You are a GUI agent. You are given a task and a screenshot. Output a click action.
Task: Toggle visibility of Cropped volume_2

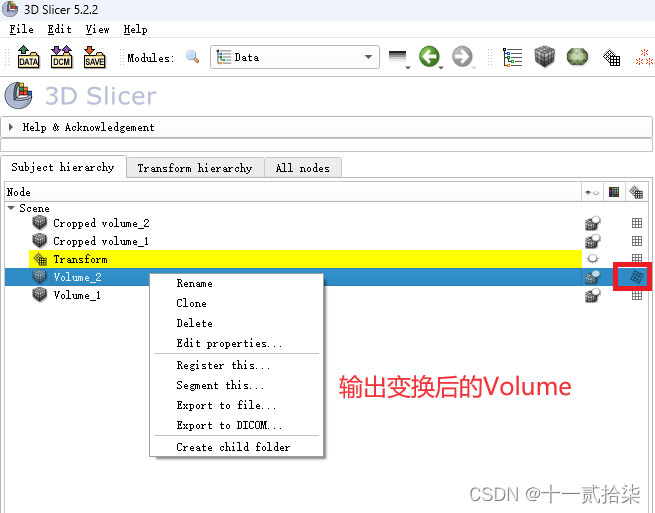click(592, 223)
